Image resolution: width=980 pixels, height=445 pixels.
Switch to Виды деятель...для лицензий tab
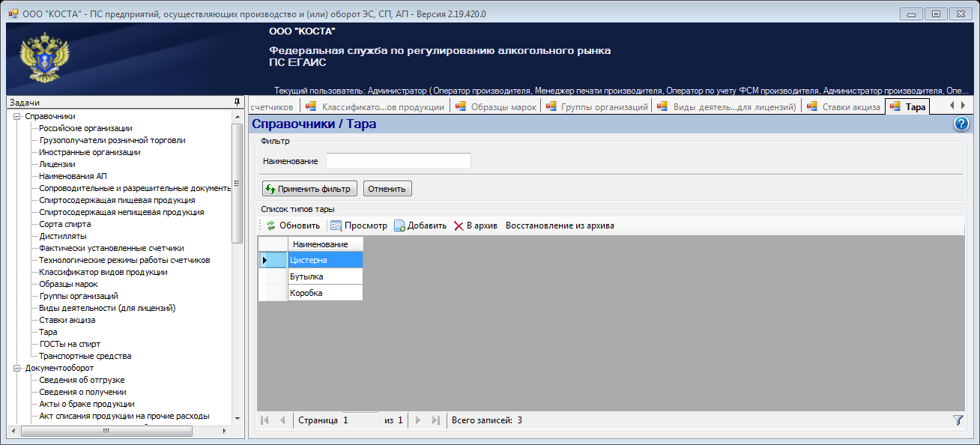pyautogui.click(x=727, y=106)
